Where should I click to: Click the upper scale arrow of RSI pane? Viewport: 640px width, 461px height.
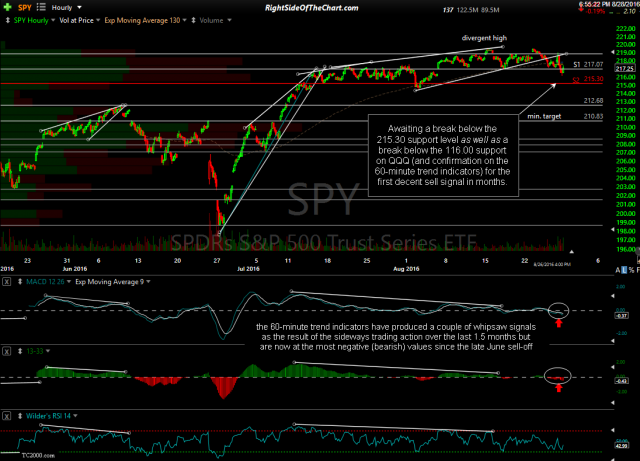(612, 430)
